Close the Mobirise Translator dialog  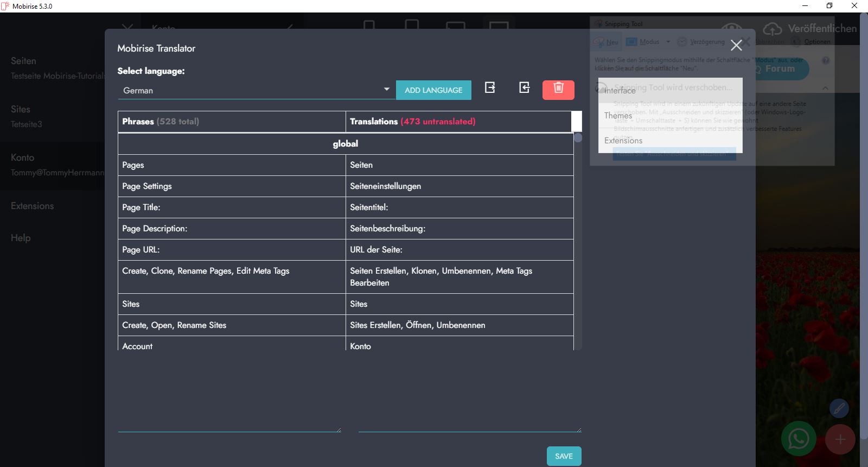coord(736,45)
